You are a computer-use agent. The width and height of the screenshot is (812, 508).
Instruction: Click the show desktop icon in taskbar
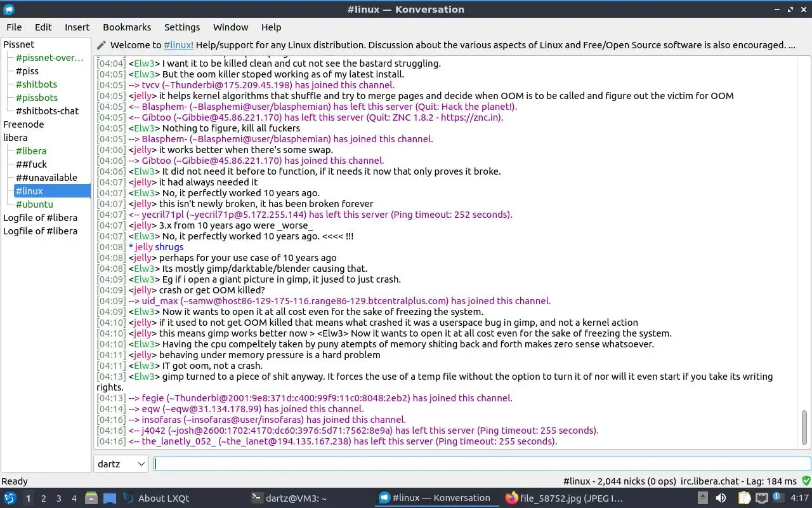(x=110, y=498)
